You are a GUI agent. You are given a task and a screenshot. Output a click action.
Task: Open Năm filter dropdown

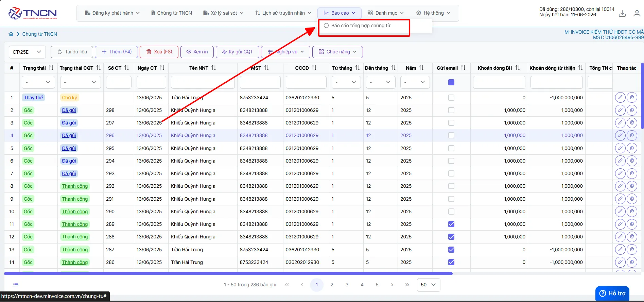coord(415,82)
